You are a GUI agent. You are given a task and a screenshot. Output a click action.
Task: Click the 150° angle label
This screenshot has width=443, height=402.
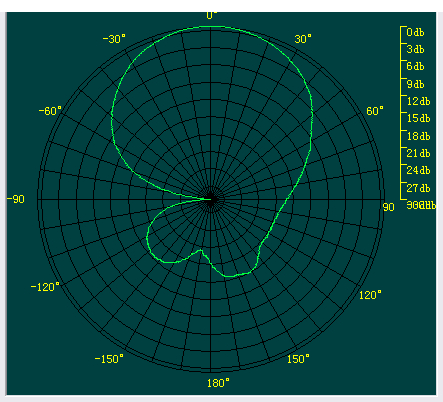pyautogui.click(x=298, y=359)
